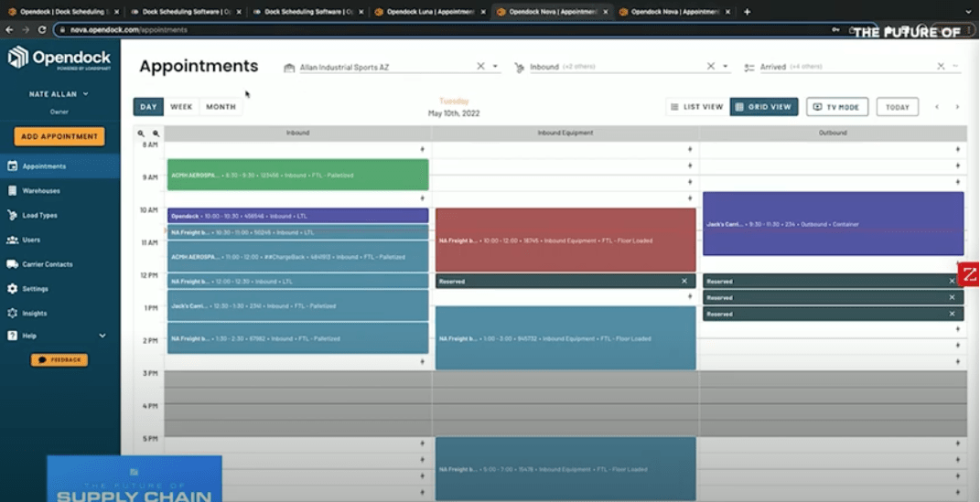Remove the Reserved slot in Inbound Equipment
The height and width of the screenshot is (502, 980).
point(684,281)
